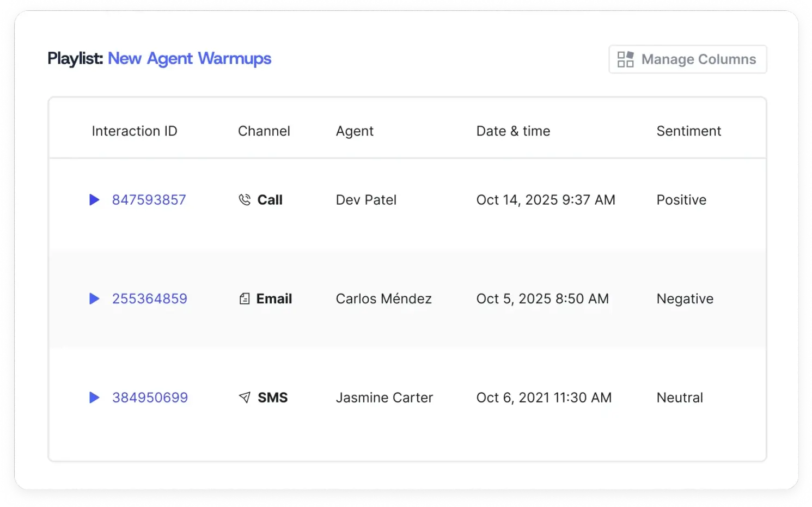
Task: Play interaction 384950699 using its play triangle
Action: (x=94, y=398)
